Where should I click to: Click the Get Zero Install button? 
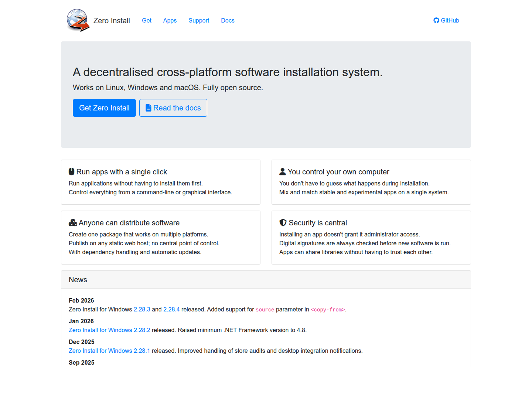point(104,108)
